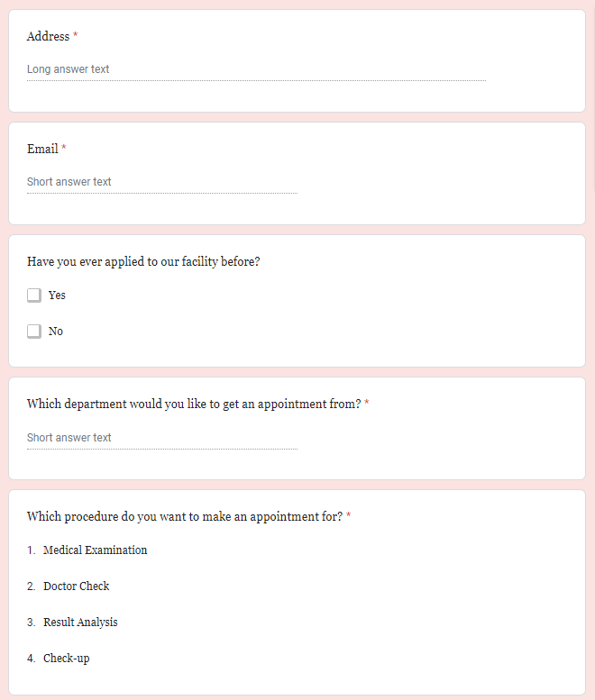Focus the department short answer text field
The image size is (595, 700).
click(161, 438)
